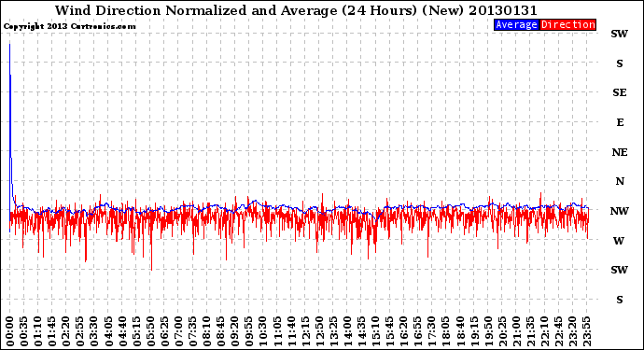This screenshot has width=644, height=350.
Task: Click the 14:35 time axis label
Action: coord(361,331)
